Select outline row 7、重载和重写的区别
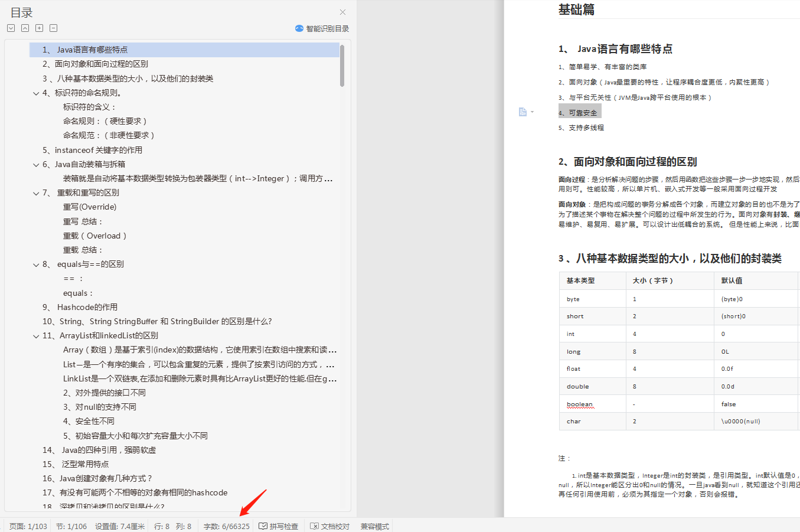The height and width of the screenshot is (532, 800). (81, 192)
